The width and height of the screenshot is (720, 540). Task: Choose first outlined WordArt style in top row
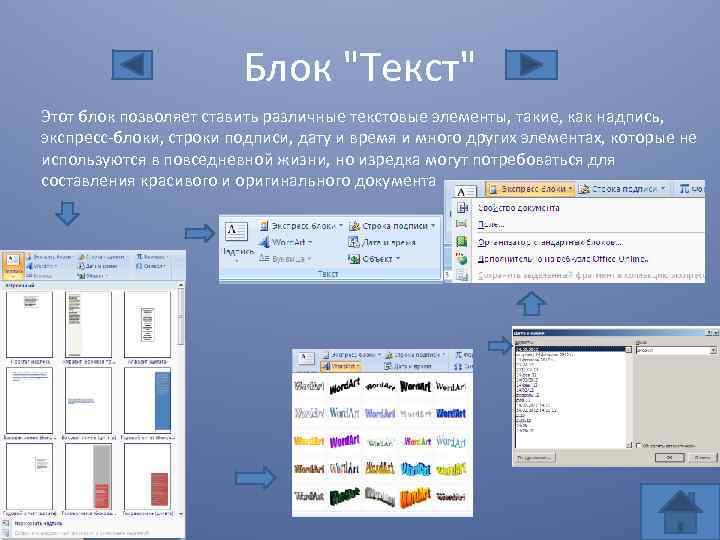309,386
